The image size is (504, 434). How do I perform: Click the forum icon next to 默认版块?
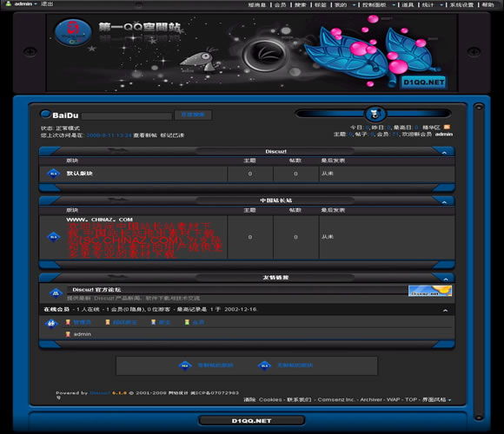pos(53,174)
